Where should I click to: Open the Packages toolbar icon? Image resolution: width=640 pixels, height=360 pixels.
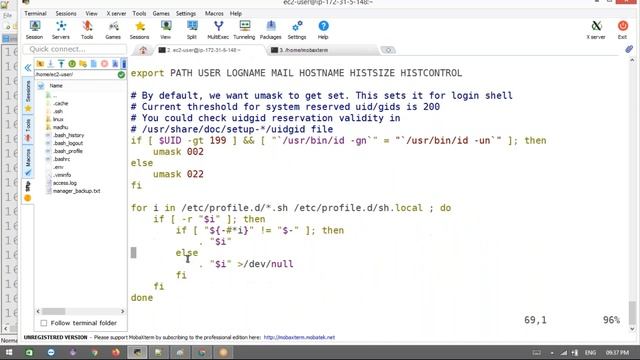[x=271, y=30]
